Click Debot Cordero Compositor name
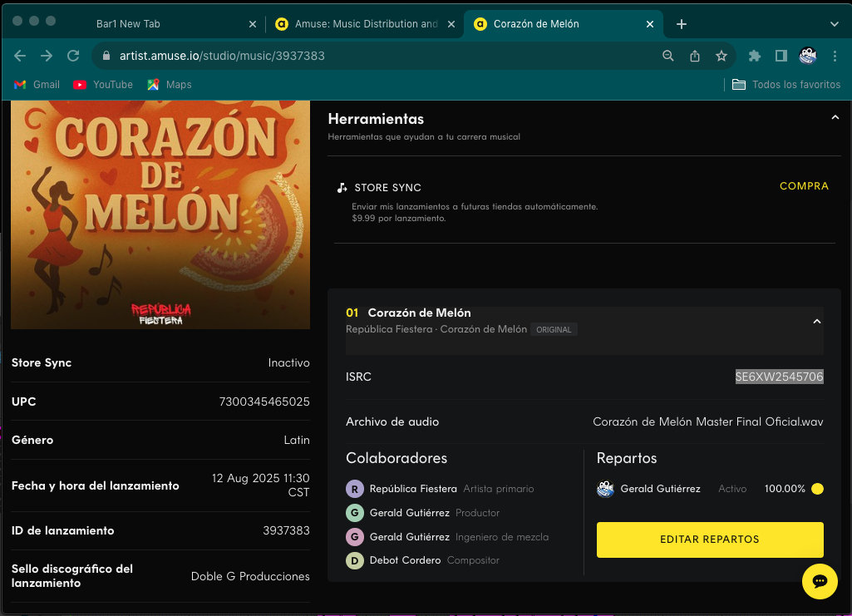This screenshot has width=852, height=616. pos(405,560)
